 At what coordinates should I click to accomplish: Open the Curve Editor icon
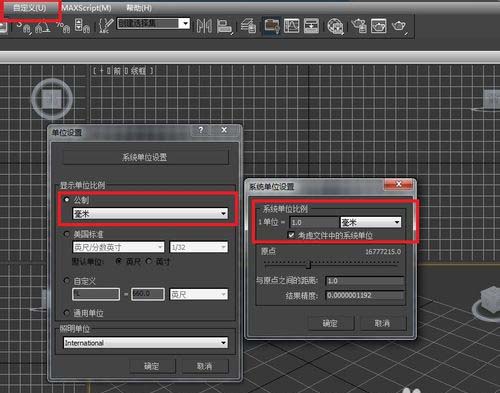tap(292, 26)
